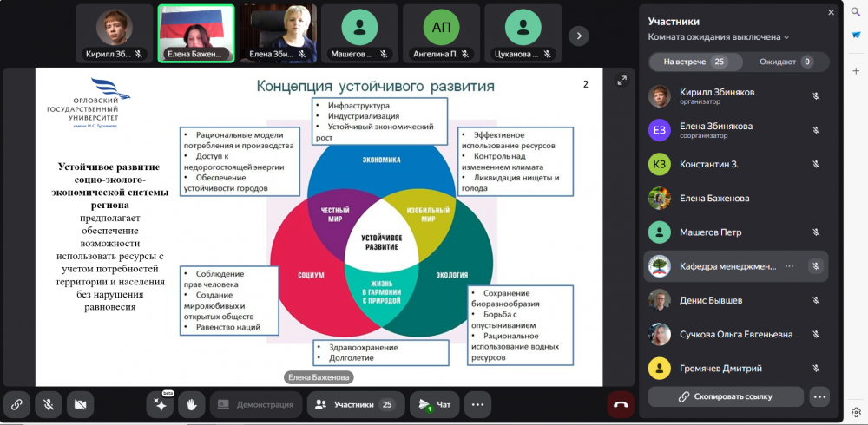This screenshot has width=868, height=425.
Task: Open the Чат panel
Action: pos(434,404)
